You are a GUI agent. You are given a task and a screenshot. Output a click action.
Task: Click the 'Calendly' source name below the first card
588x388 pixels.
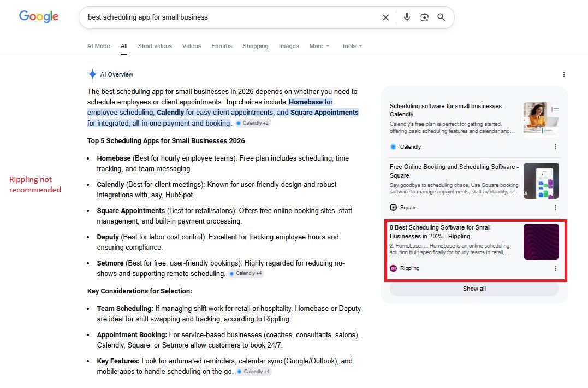pos(410,146)
